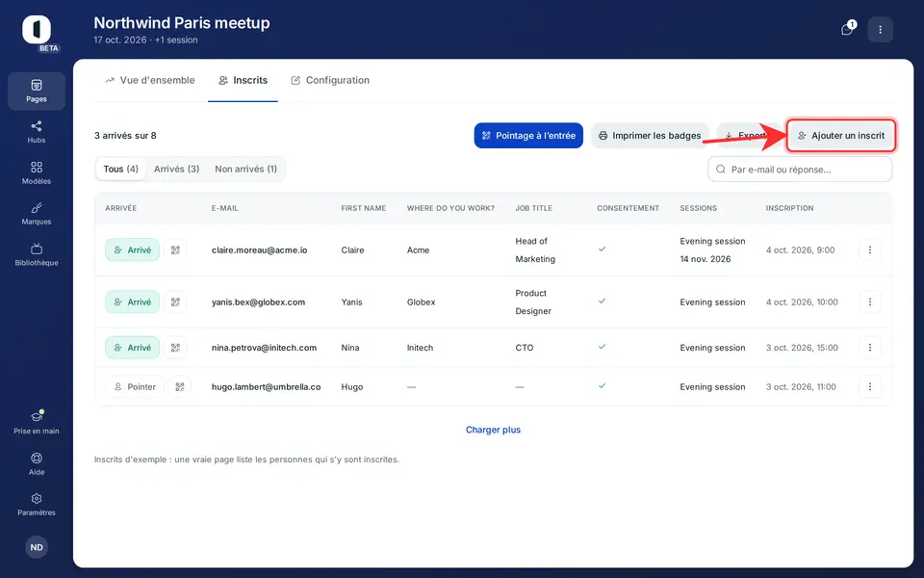The width and height of the screenshot is (924, 578).
Task: Check in Hugo with Pointer button
Action: pyautogui.click(x=135, y=387)
